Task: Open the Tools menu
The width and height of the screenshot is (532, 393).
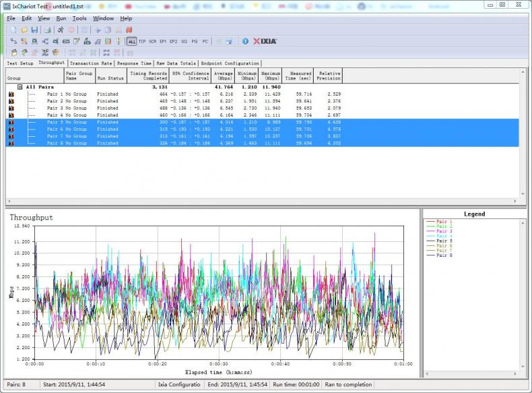Action: click(79, 18)
